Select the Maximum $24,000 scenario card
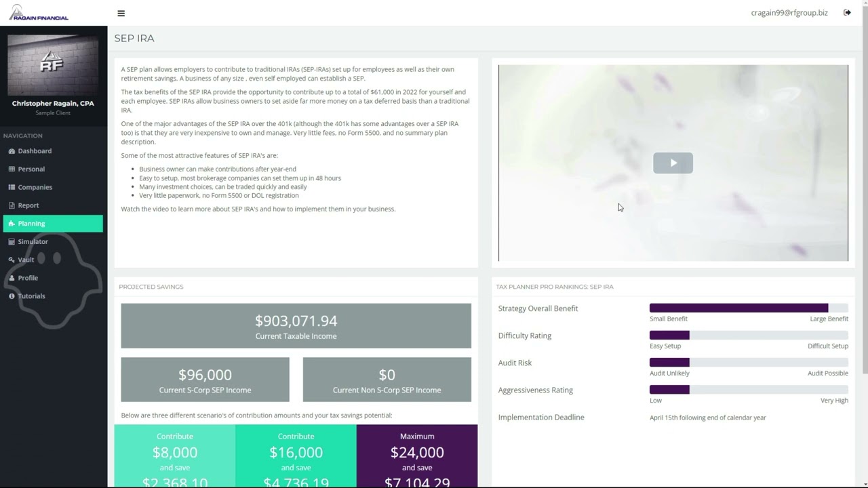 [x=417, y=456]
